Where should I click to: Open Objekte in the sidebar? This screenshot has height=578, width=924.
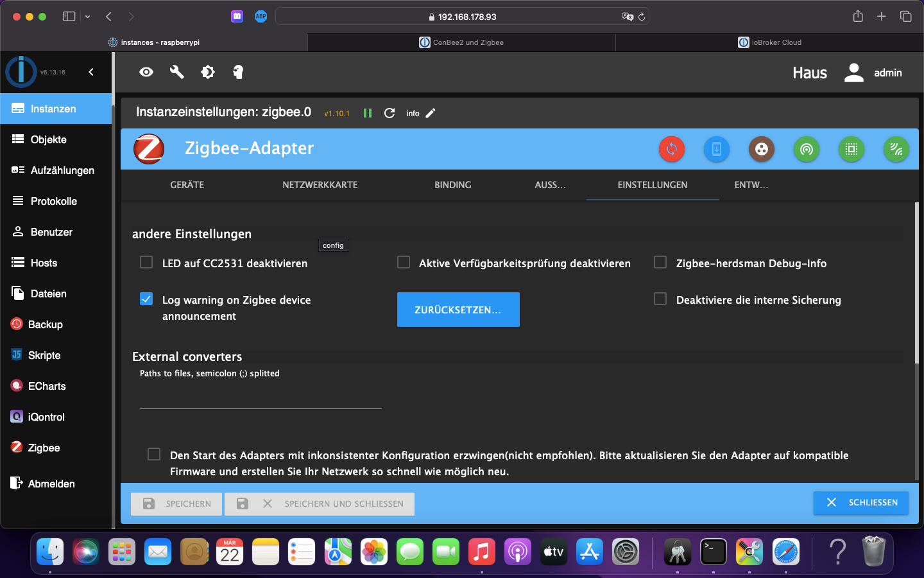pos(56,139)
